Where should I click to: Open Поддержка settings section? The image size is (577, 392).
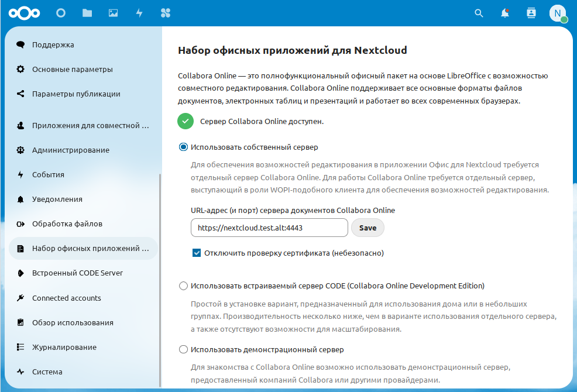point(83,44)
